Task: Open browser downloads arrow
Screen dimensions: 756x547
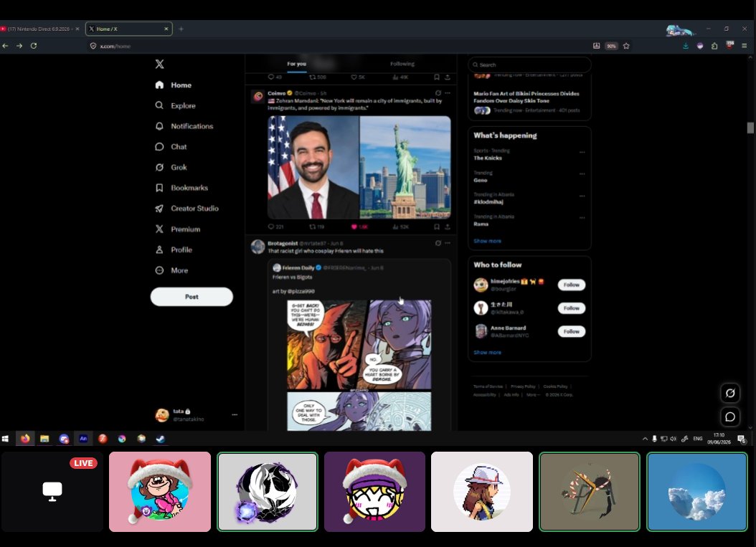Action: pyautogui.click(x=686, y=46)
